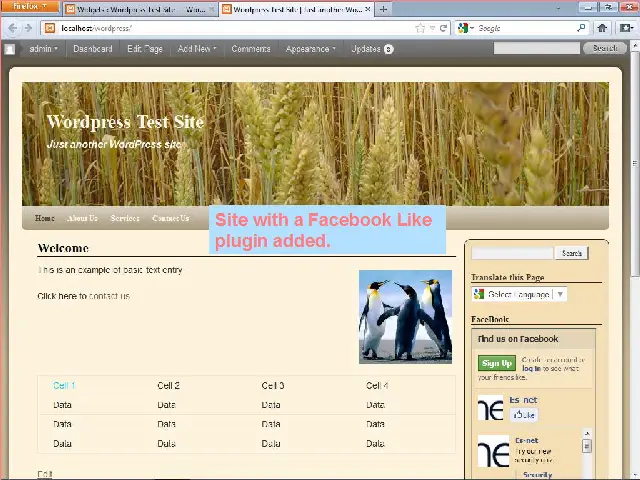Open the penguins image
The height and width of the screenshot is (480, 640).
click(x=405, y=317)
